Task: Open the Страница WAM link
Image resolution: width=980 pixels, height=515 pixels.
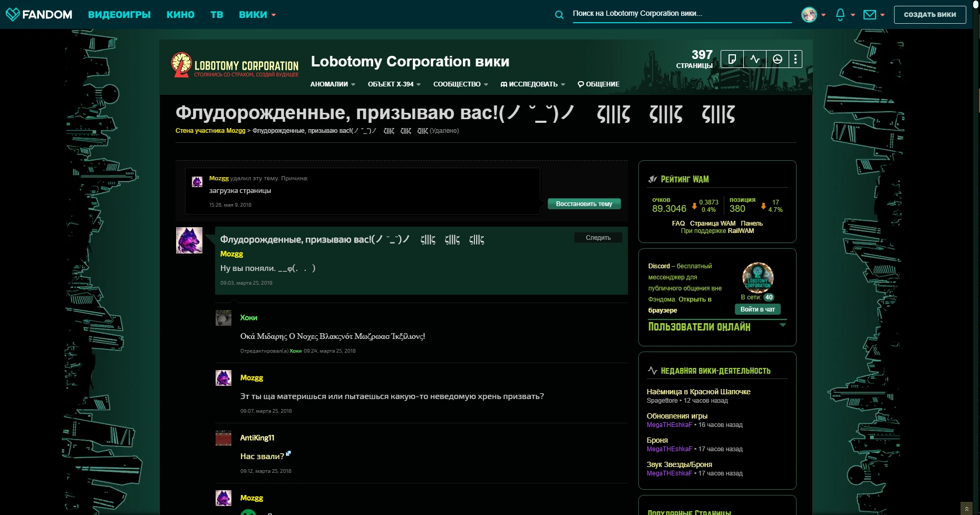Action: (x=713, y=224)
